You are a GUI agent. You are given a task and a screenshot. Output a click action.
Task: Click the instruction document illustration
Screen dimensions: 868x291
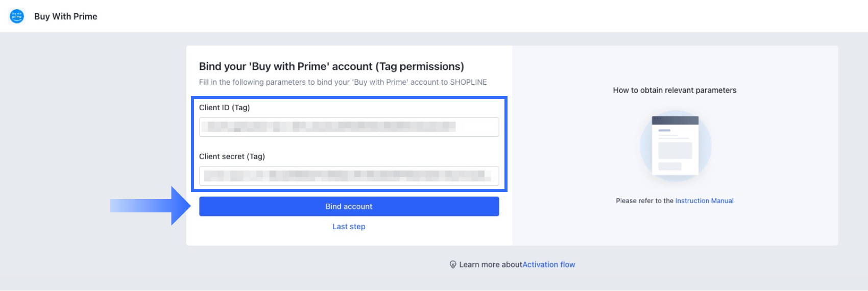(675, 146)
